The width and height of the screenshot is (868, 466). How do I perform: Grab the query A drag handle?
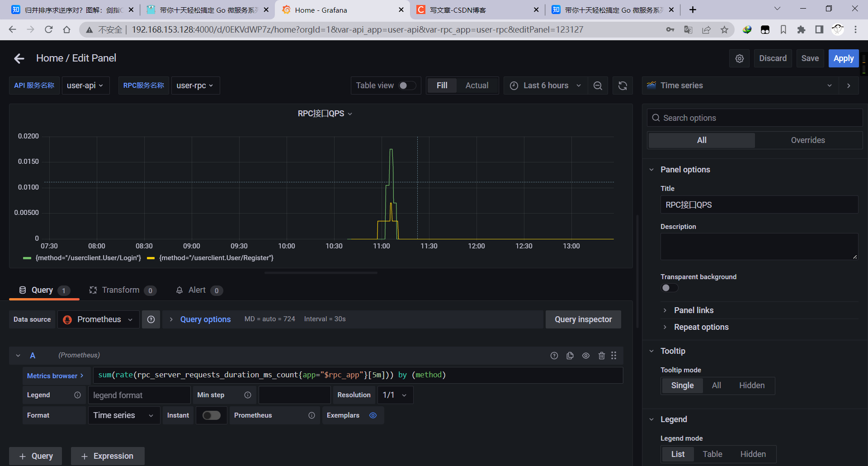[614, 356]
